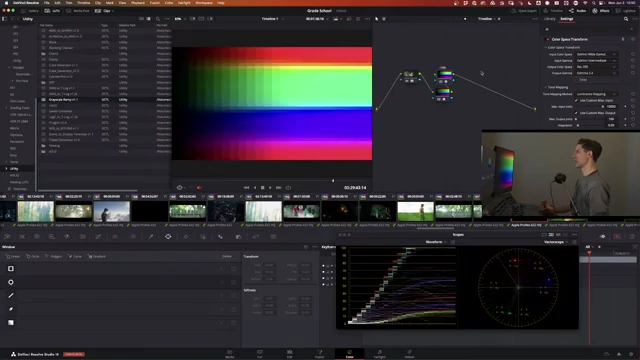The height and width of the screenshot is (360, 640).
Task: Open the Tracker palette icon
Action: point(185,236)
